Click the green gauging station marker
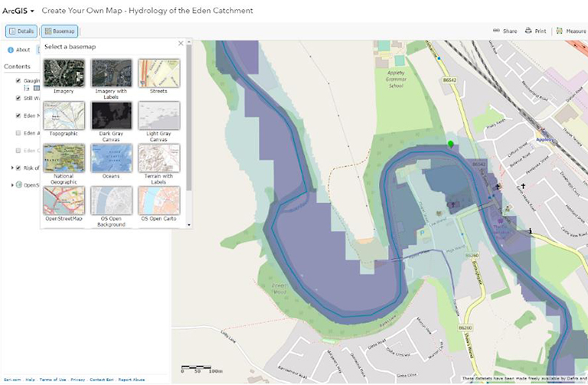The width and height of the screenshot is (588, 385). point(451,145)
